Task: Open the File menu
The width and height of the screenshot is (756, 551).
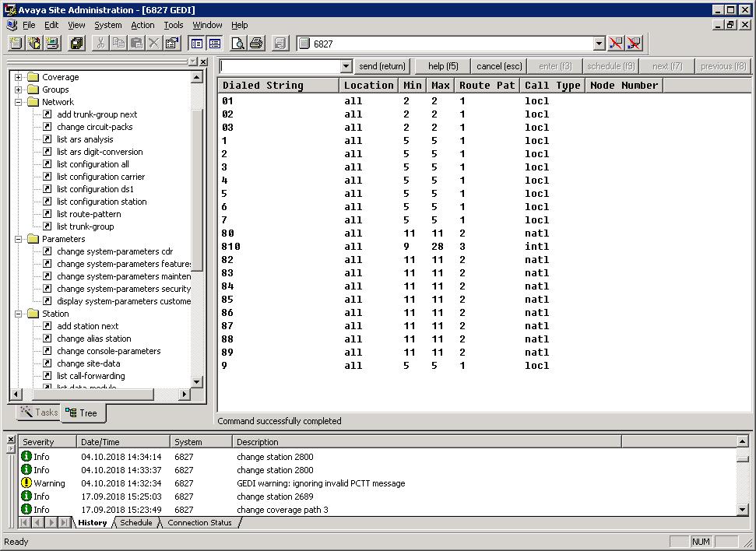Action: 29,25
